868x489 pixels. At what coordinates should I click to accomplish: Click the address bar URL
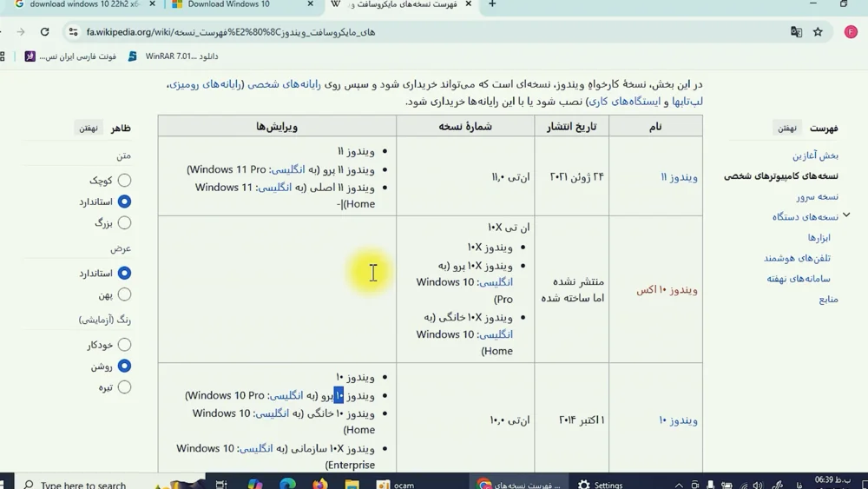coord(231,32)
